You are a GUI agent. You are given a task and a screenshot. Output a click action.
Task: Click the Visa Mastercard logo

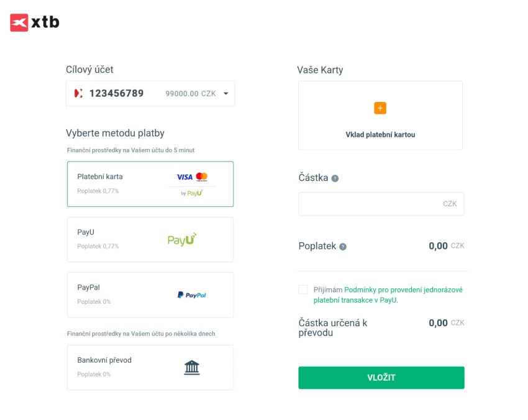(x=192, y=177)
